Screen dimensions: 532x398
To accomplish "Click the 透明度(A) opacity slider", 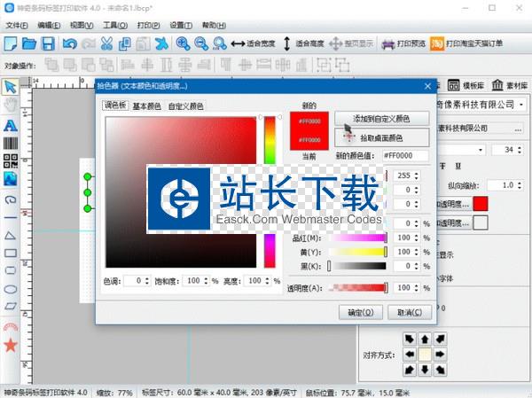I will coord(358,288).
